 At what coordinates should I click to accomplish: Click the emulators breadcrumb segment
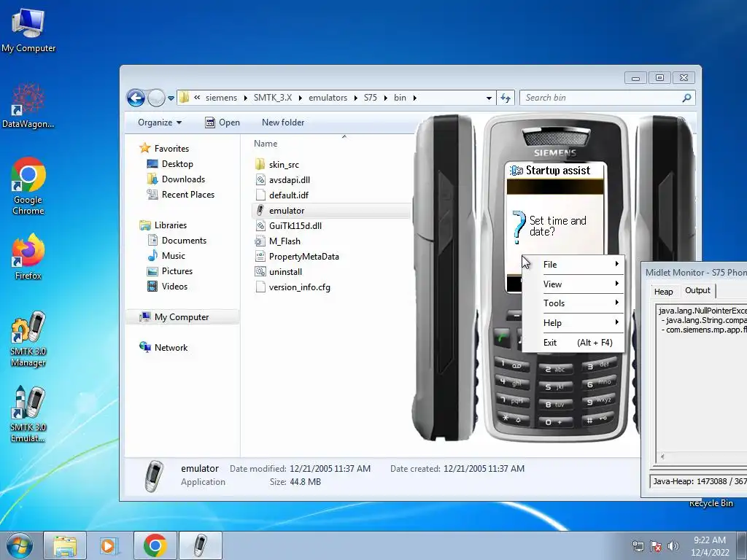pos(328,98)
